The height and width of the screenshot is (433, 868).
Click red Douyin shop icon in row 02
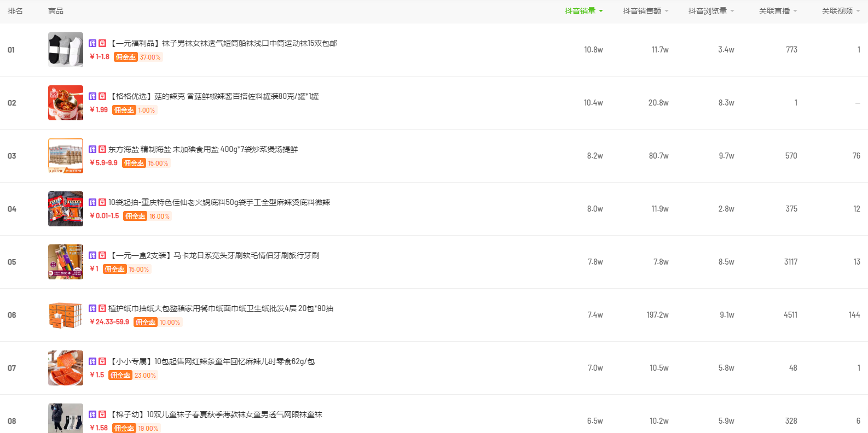tap(102, 96)
